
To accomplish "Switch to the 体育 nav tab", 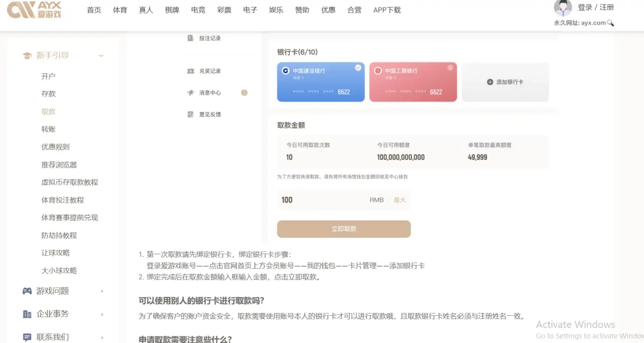I will coord(120,10).
